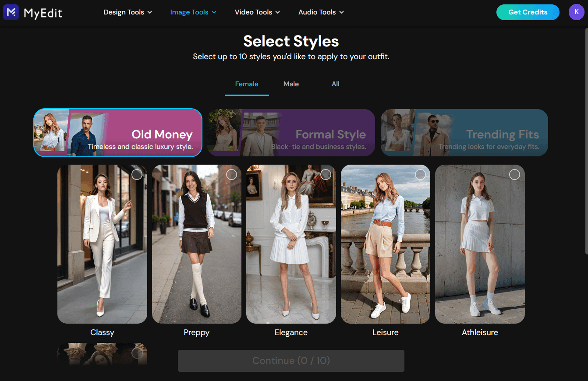Choose the Old Money style category
588x381 pixels.
click(x=118, y=133)
